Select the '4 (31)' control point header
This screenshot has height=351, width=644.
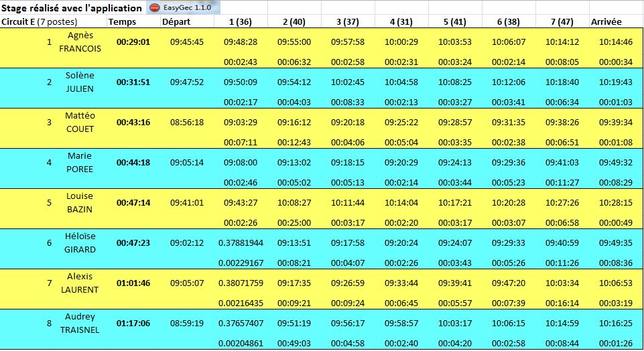pos(401,21)
